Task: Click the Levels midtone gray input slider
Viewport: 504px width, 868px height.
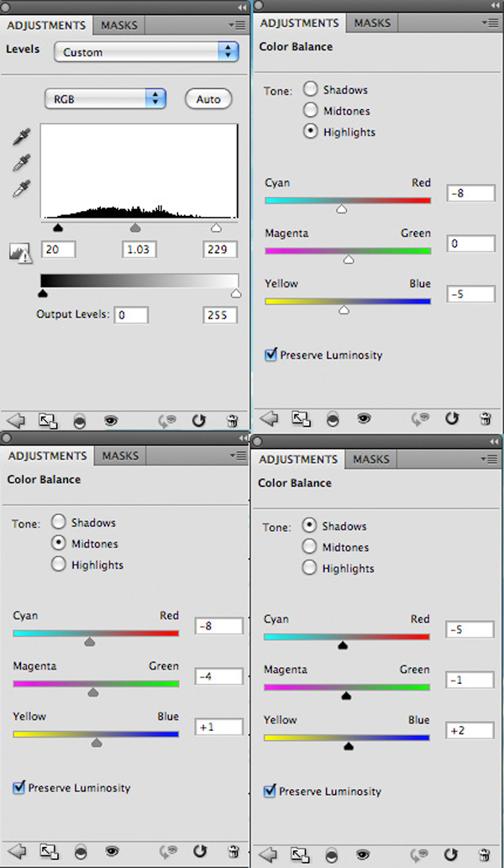Action: click(134, 228)
